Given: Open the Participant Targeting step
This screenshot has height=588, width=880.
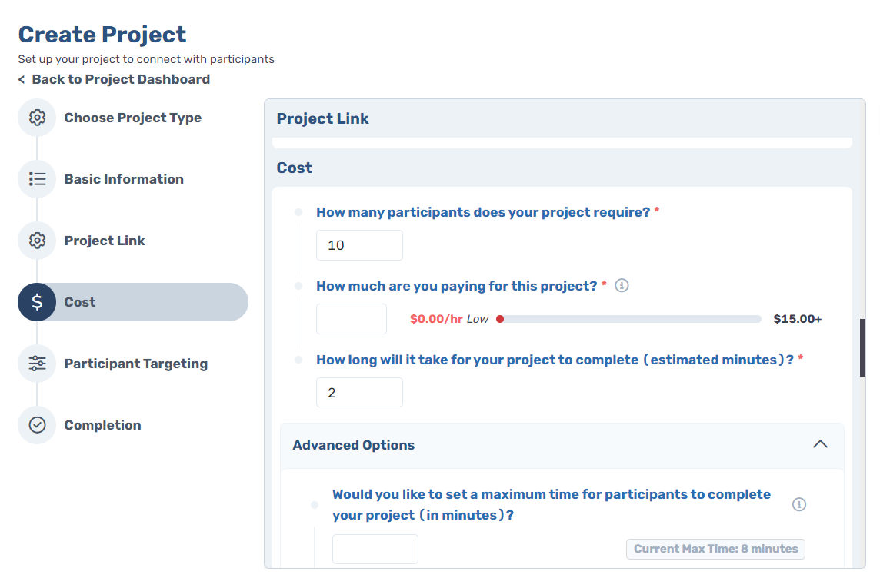Looking at the screenshot, I should click(136, 364).
